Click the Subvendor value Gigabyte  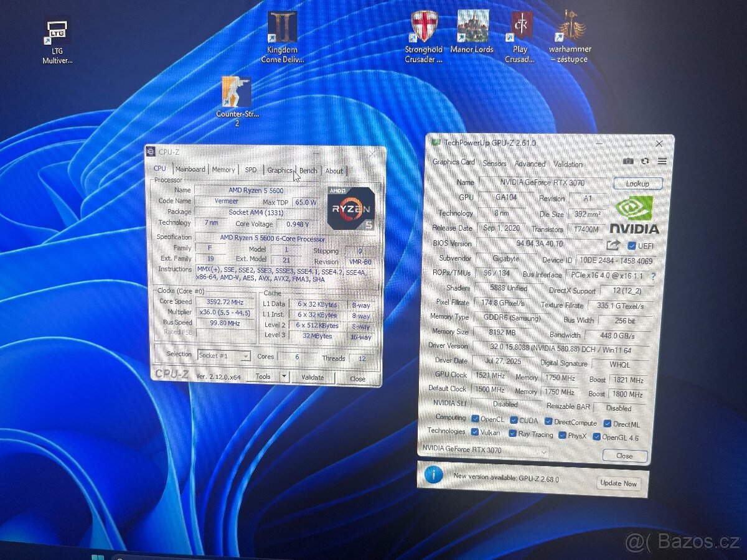click(505, 258)
